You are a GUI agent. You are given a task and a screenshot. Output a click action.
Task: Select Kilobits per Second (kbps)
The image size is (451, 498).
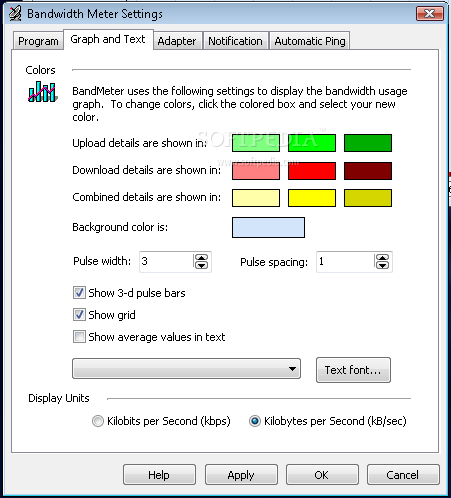[x=98, y=421]
